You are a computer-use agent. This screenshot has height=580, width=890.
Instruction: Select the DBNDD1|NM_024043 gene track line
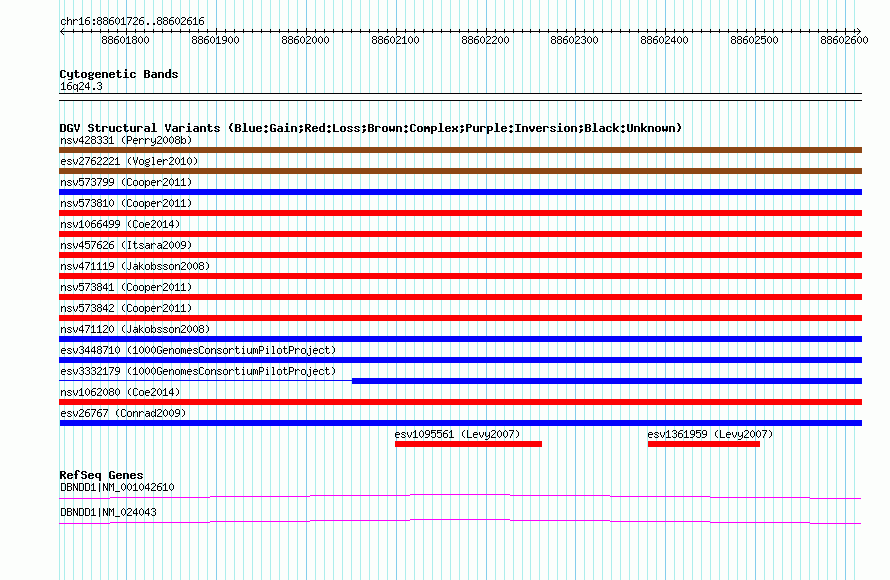(460, 522)
